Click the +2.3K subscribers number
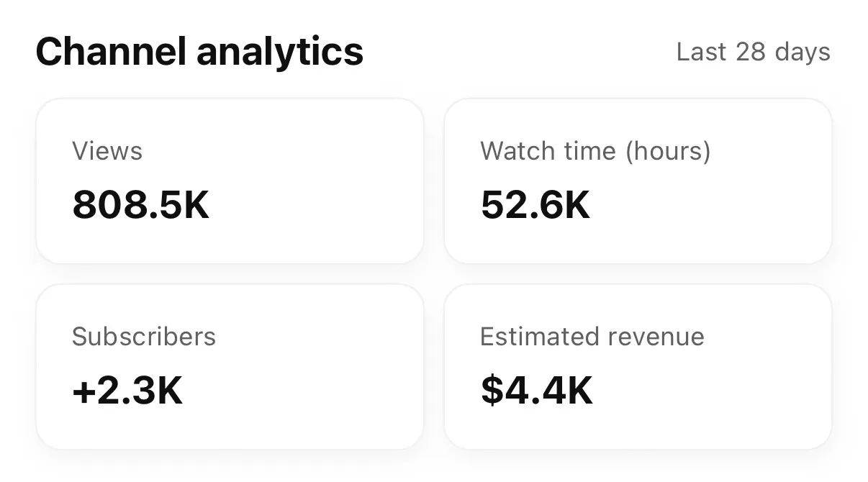Image resolution: width=868 pixels, height=482 pixels. click(127, 391)
